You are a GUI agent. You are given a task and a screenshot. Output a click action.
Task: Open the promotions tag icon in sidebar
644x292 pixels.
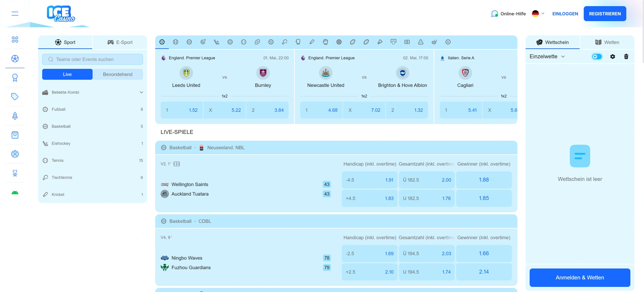[15, 97]
